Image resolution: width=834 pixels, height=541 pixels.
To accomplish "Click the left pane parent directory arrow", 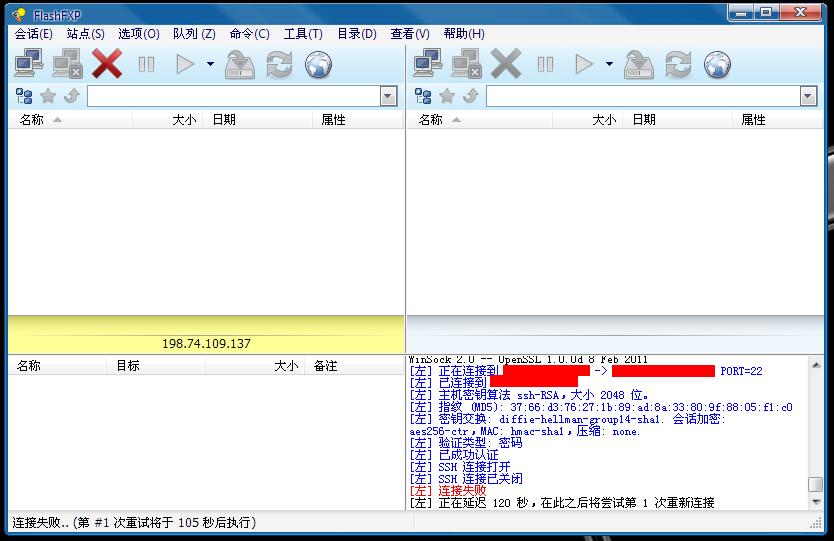I will 71,96.
